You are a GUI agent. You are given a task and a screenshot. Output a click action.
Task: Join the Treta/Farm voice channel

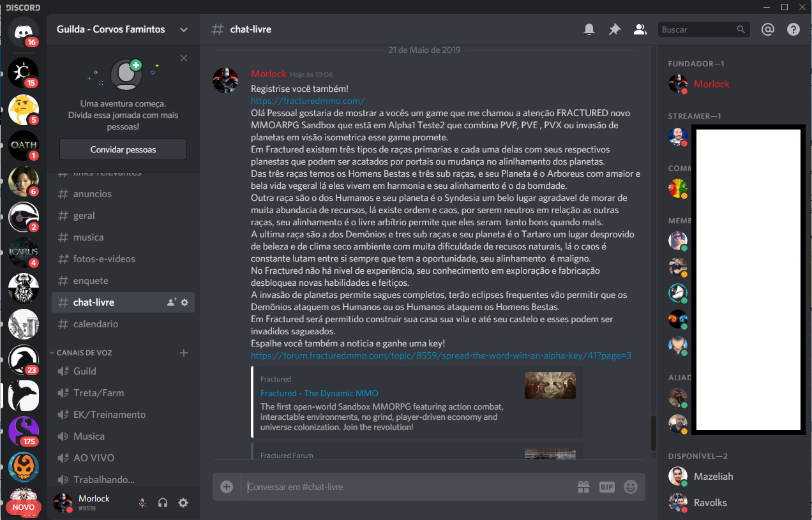[123, 393]
